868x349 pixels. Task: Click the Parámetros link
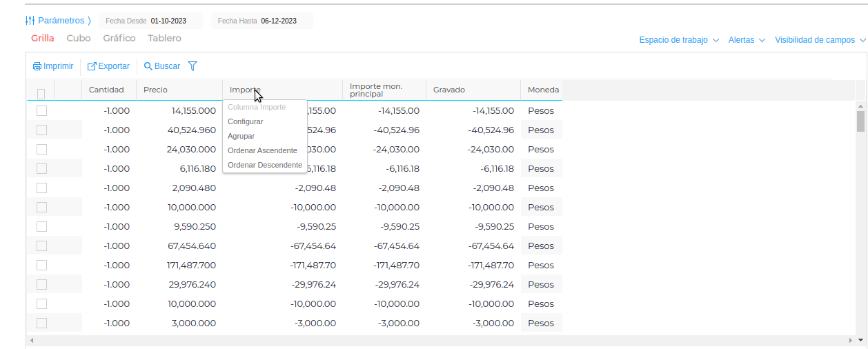(61, 21)
